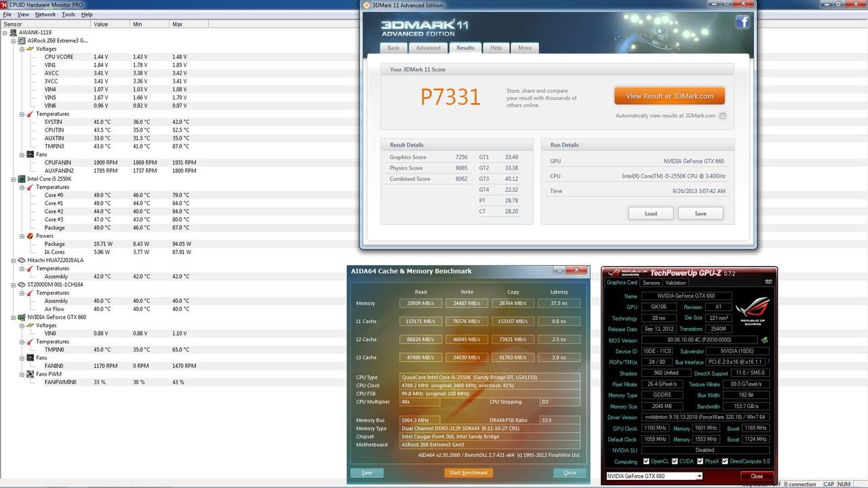The height and width of the screenshot is (488, 868).
Task: Click the Voltages lightning icon under ASRock
Action: (x=30, y=49)
